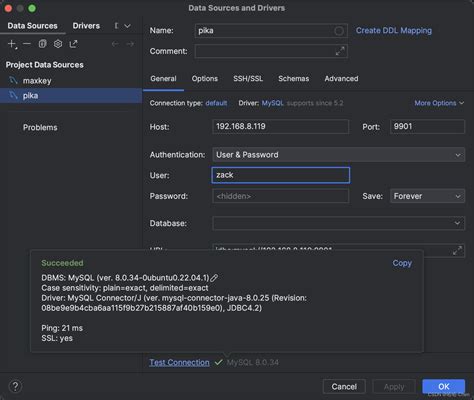Expand the Comment field using arrows icon

click(340, 51)
